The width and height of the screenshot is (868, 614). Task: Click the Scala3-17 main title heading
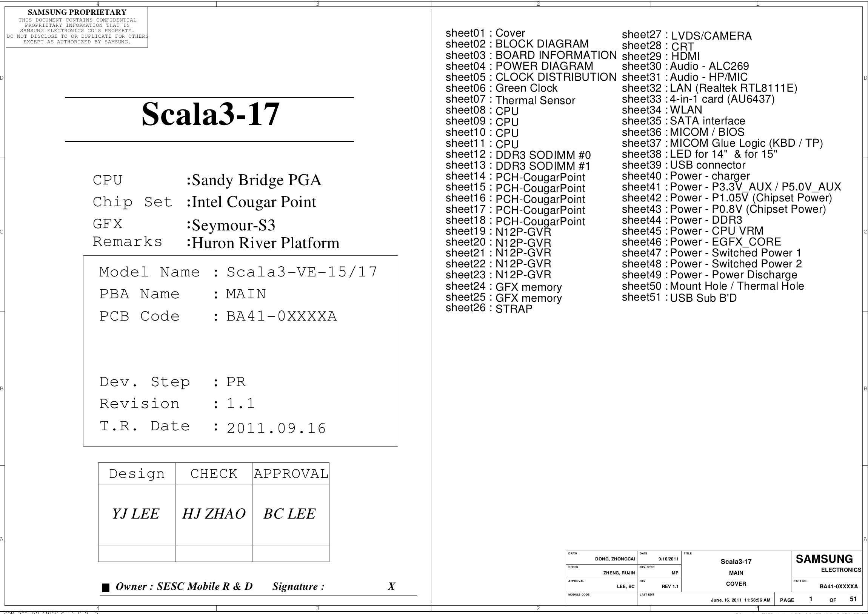click(x=210, y=114)
